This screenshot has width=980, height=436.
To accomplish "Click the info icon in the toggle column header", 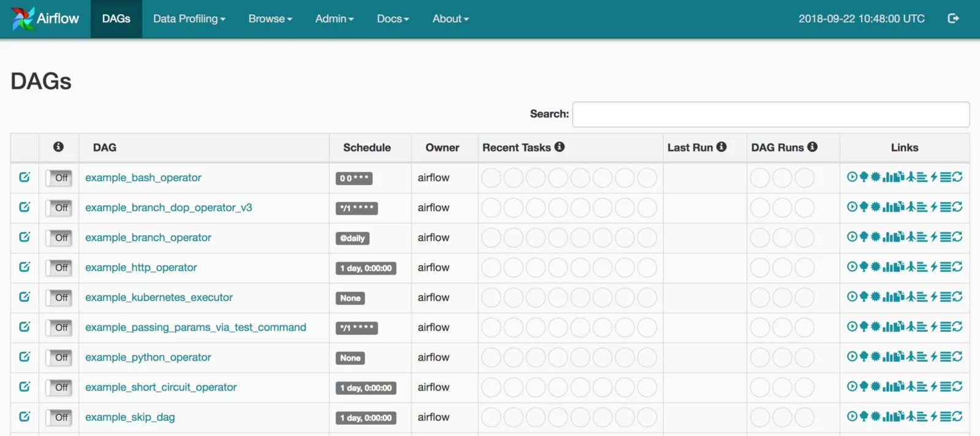I will point(58,147).
